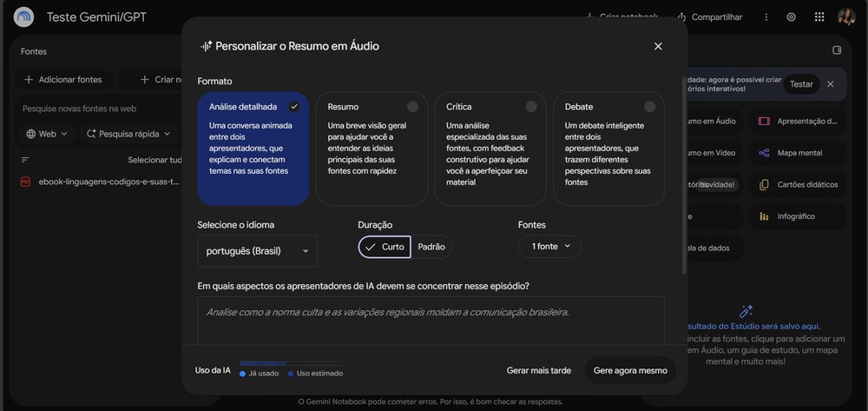Image resolution: width=868 pixels, height=411 pixels.
Task: Click the PDF icon of ebook source
Action: pyautogui.click(x=25, y=182)
